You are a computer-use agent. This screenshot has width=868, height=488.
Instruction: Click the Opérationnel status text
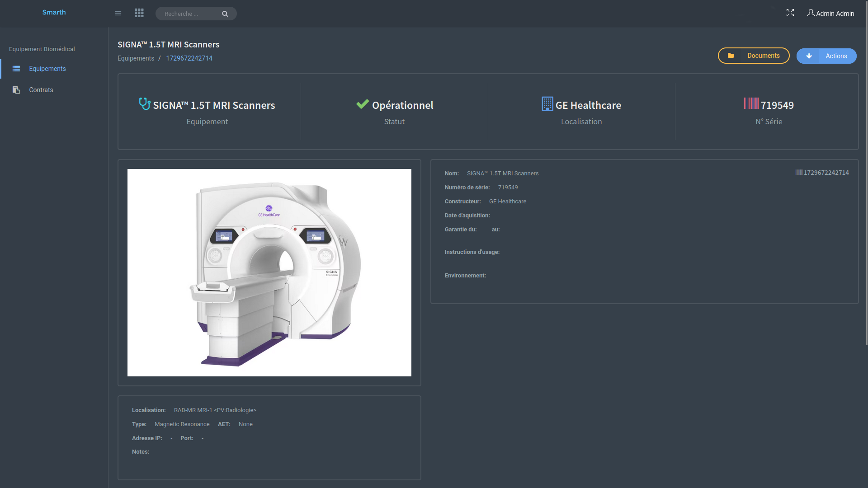pos(402,105)
